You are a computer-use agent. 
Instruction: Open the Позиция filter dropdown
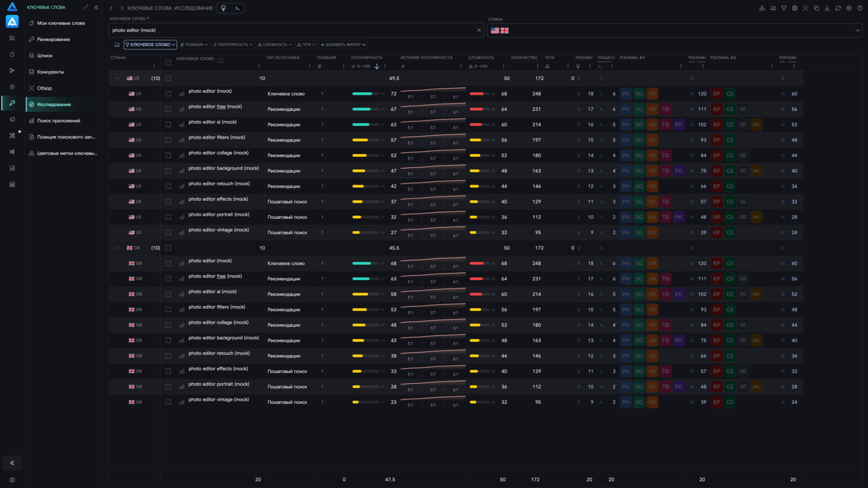coord(193,45)
